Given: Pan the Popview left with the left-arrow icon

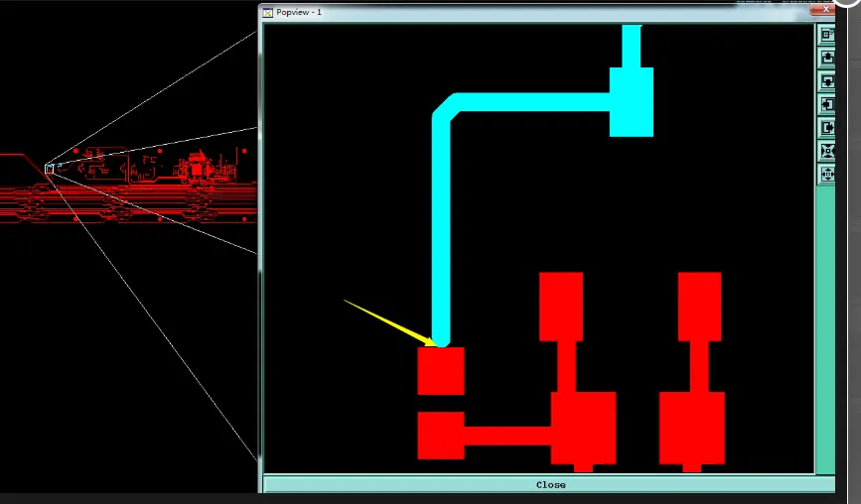Looking at the screenshot, I should tap(827, 105).
